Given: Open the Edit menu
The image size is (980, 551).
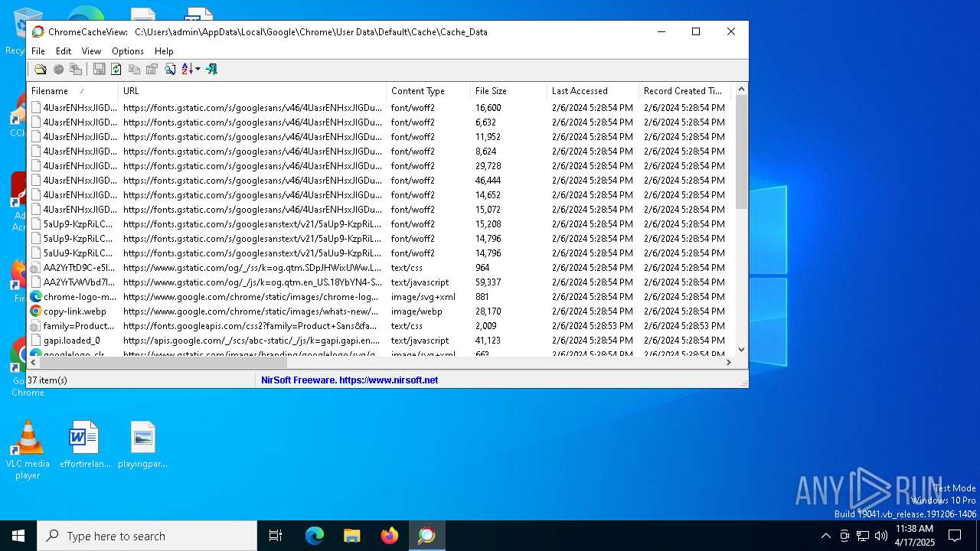Looking at the screenshot, I should pyautogui.click(x=64, y=51).
